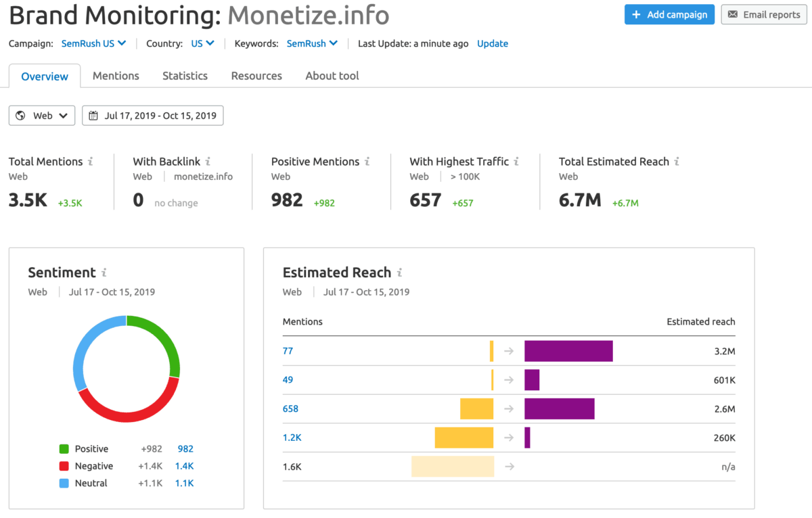Image resolution: width=812 pixels, height=518 pixels.
Task: Click the 260K estimated reach value
Action: (x=724, y=438)
